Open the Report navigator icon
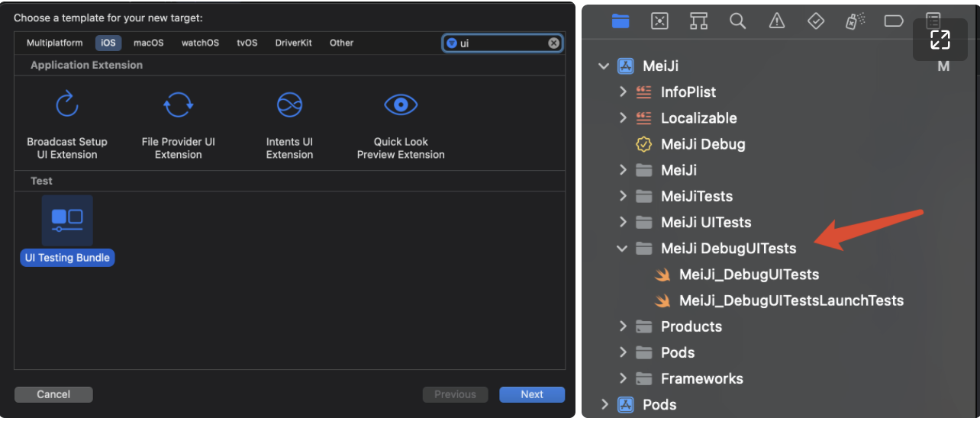Image resolution: width=980 pixels, height=421 pixels. point(933,21)
